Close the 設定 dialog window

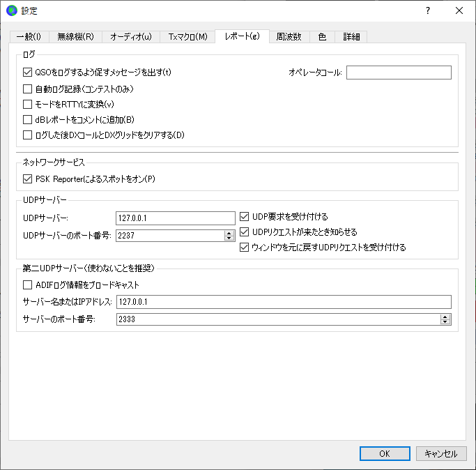point(459,10)
